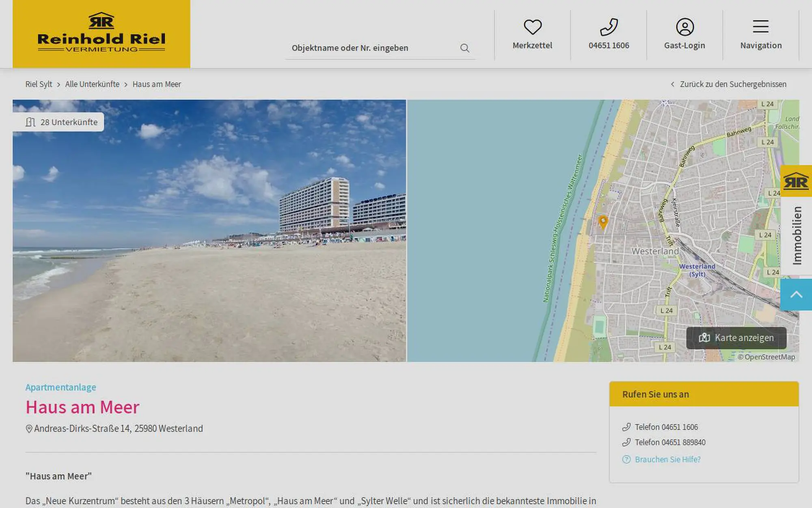
Task: Click Westerland (Sylt) station label on map
Action: (x=697, y=270)
